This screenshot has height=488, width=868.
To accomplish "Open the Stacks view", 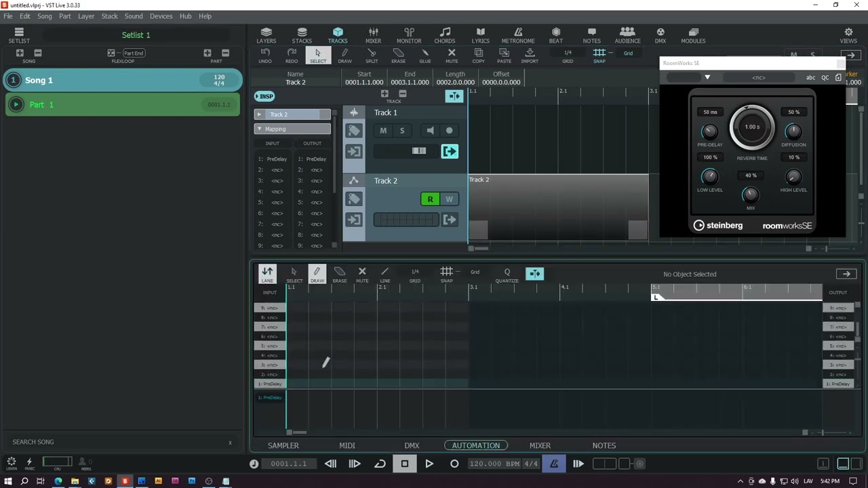I will (x=302, y=35).
